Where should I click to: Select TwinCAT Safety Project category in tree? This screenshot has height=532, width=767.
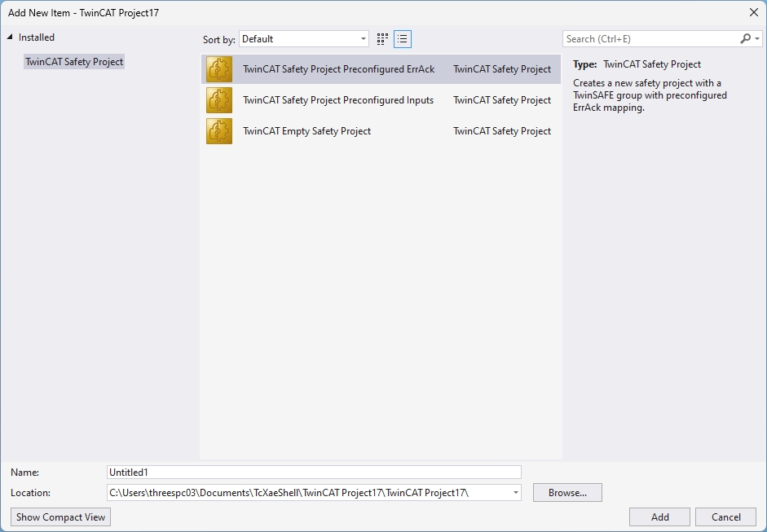pyautogui.click(x=74, y=62)
